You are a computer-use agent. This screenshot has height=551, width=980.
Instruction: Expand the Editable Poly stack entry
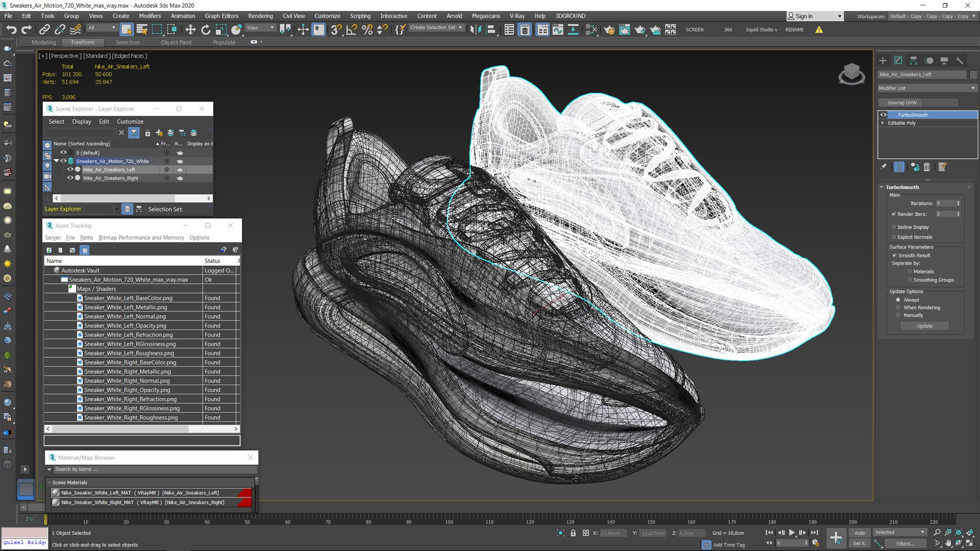coord(883,123)
